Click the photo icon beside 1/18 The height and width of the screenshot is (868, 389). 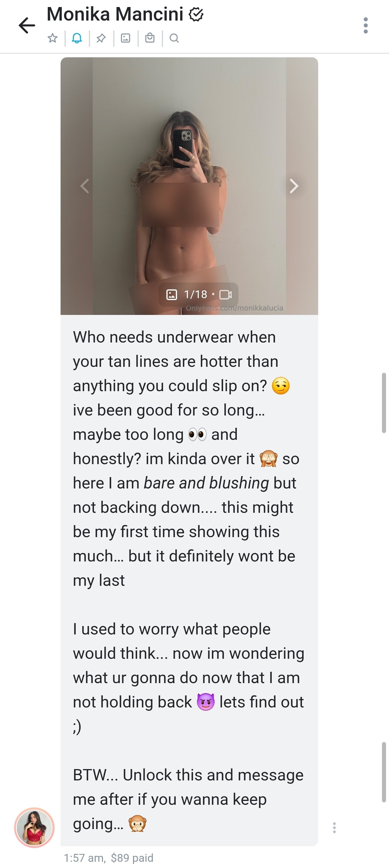(172, 295)
